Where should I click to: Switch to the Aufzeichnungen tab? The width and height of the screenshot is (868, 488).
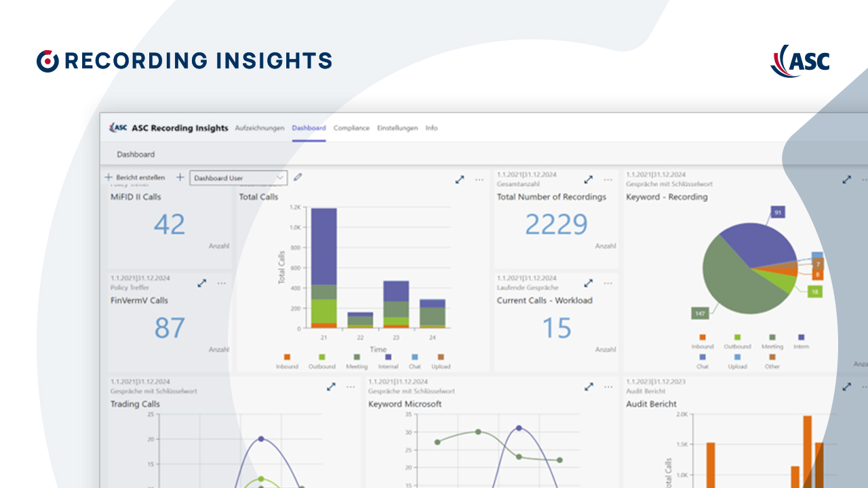[x=259, y=128]
